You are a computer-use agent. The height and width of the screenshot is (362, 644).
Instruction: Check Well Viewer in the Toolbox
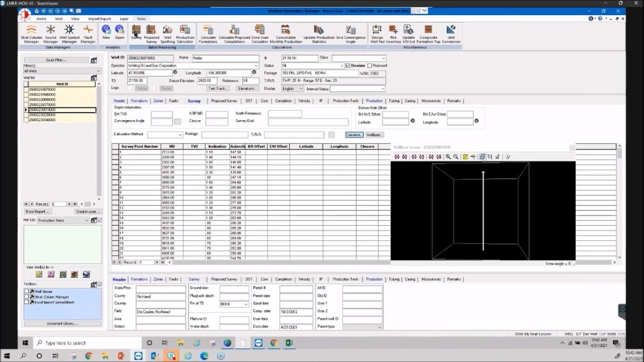coord(27,292)
